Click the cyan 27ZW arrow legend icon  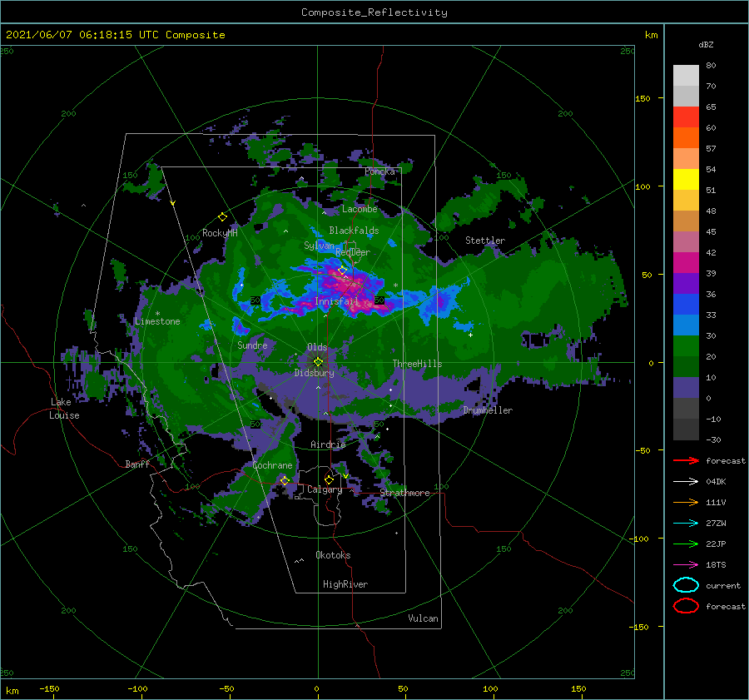coord(686,523)
